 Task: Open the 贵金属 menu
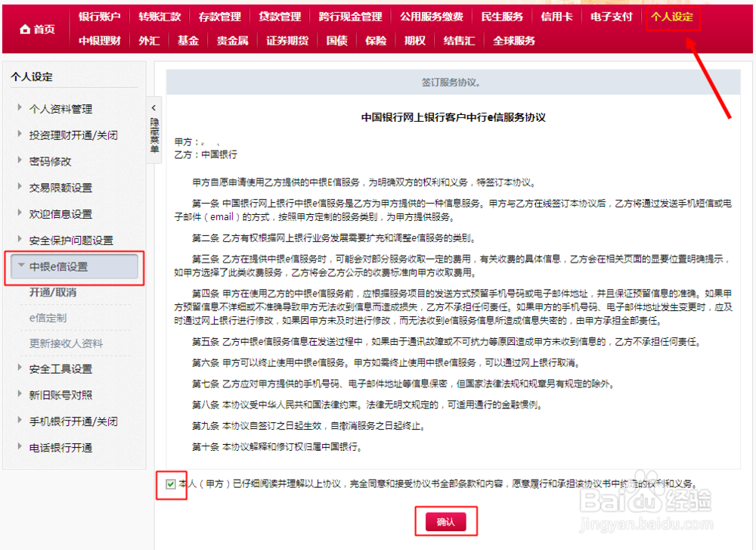tap(232, 41)
